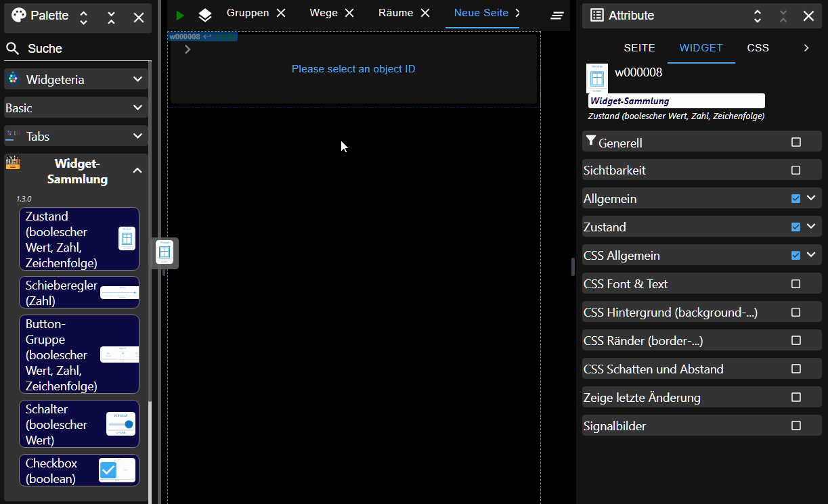
Task: Tick the Generell checkbox
Action: click(796, 142)
